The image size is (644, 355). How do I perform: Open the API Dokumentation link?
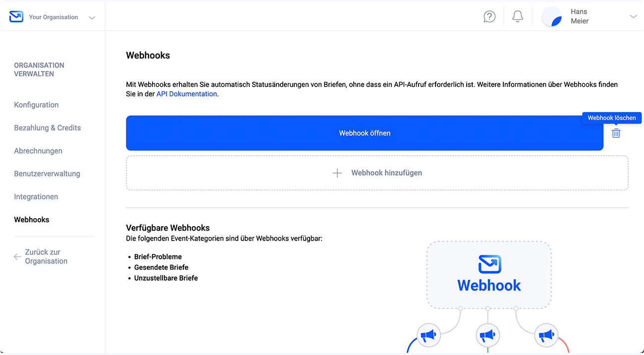coord(187,94)
